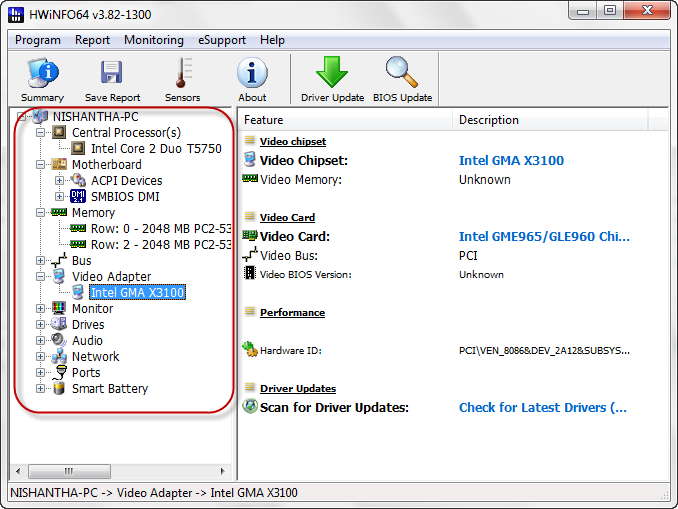The width and height of the screenshot is (678, 509).
Task: Open the Summary toolbar icon
Action: tap(42, 73)
